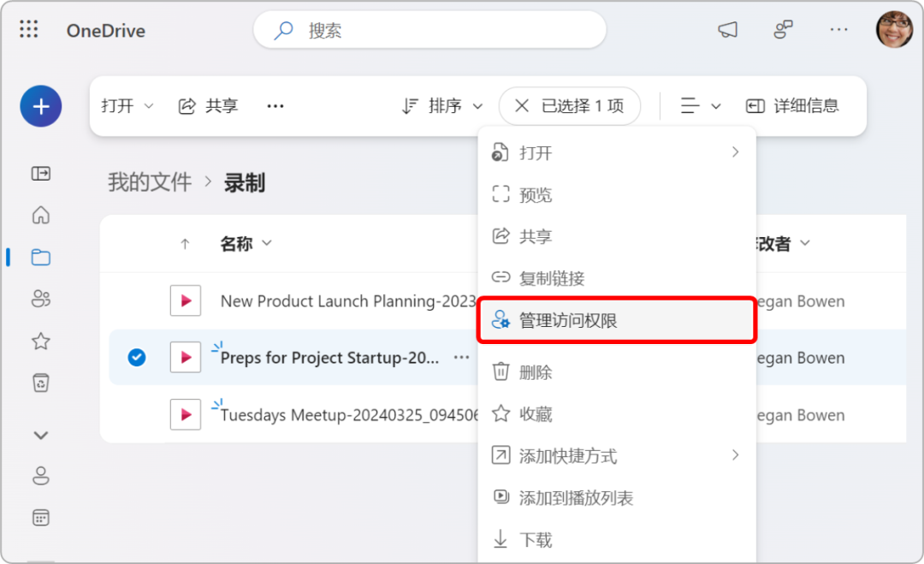Image resolution: width=924 pixels, height=564 pixels.
Task: Collapse the navigation pane via top sidebar icon
Action: click(x=40, y=173)
